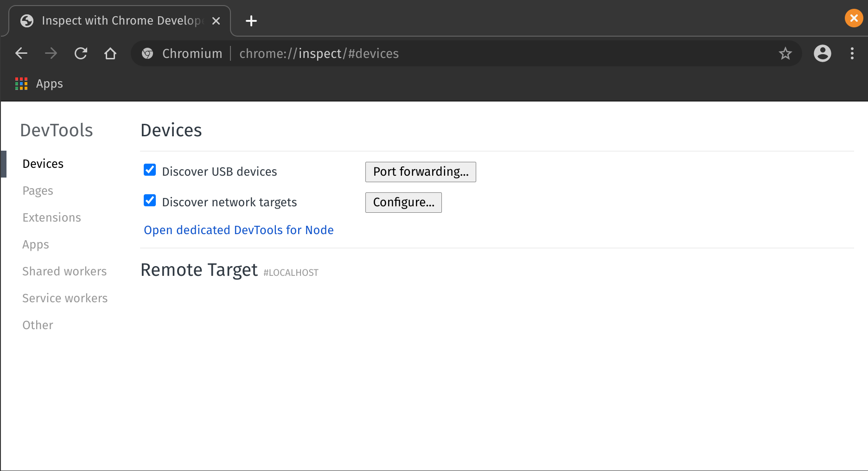Click the orange window close button
The image size is (868, 471).
tap(854, 19)
